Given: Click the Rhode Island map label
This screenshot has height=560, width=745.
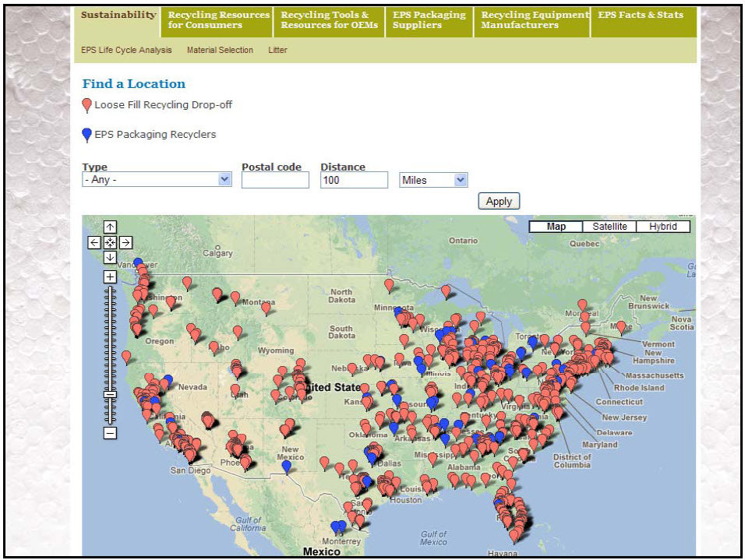Looking at the screenshot, I should 639,388.
